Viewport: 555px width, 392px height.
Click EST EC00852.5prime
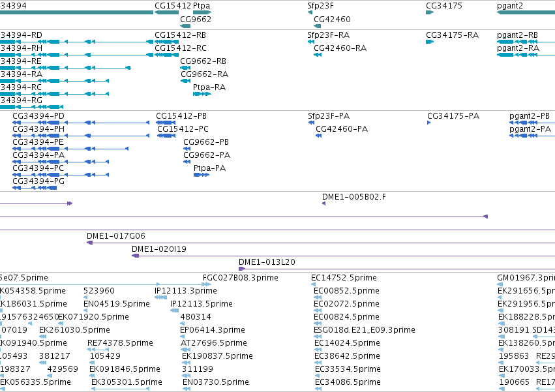click(346, 291)
